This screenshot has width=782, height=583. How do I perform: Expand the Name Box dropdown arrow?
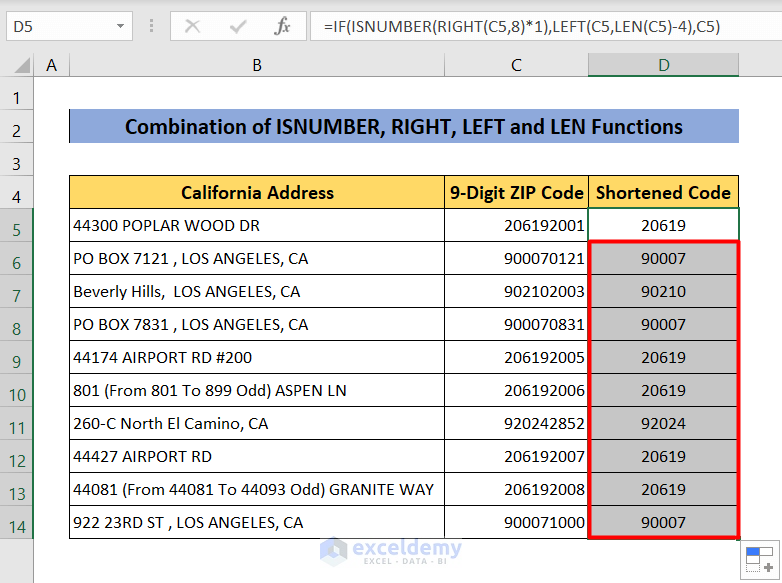pyautogui.click(x=120, y=27)
